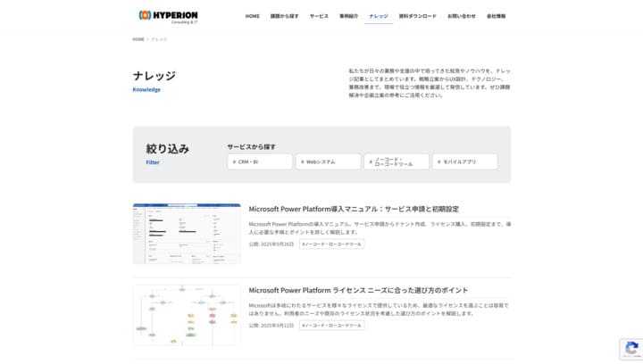Open the Power Platform導入マニュアル article title

354,209
